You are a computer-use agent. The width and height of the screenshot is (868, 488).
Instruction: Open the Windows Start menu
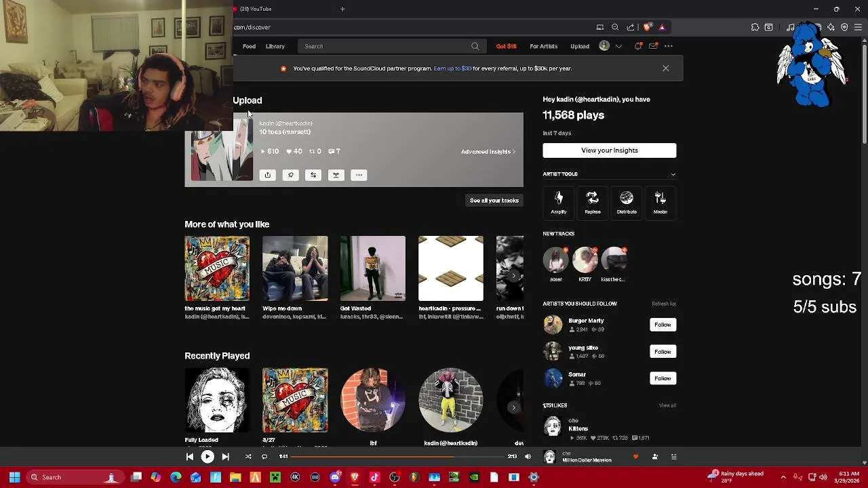(14, 477)
